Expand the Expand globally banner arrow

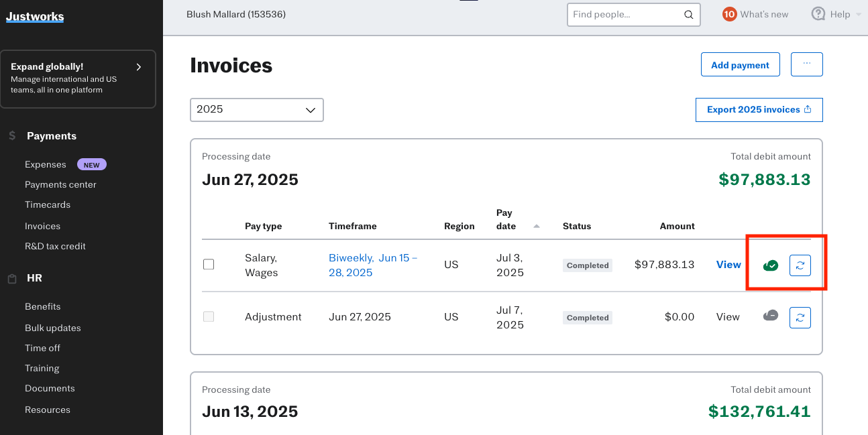click(x=139, y=67)
